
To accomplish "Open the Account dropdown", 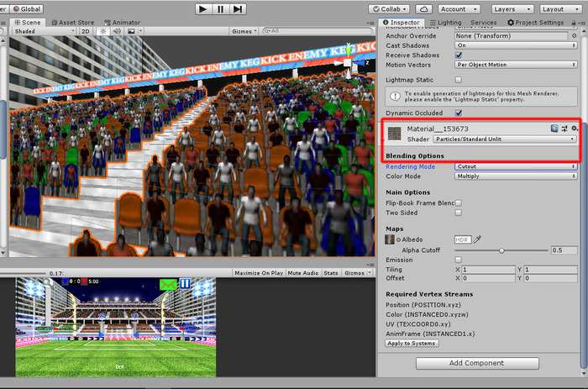I will (x=459, y=9).
